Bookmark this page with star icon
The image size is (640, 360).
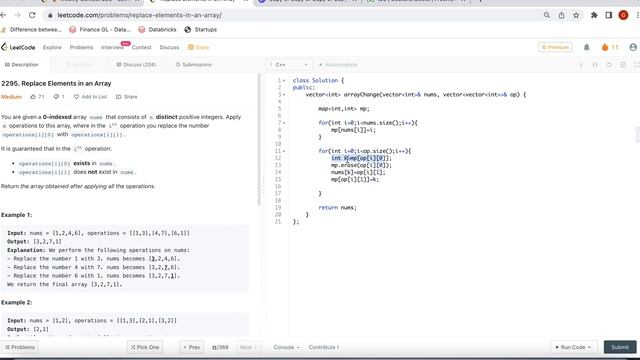tap(576, 15)
